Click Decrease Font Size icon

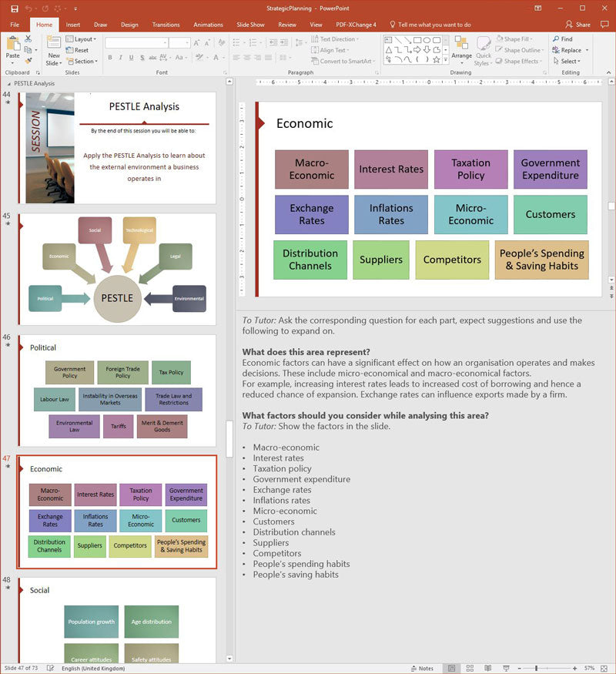click(x=207, y=43)
